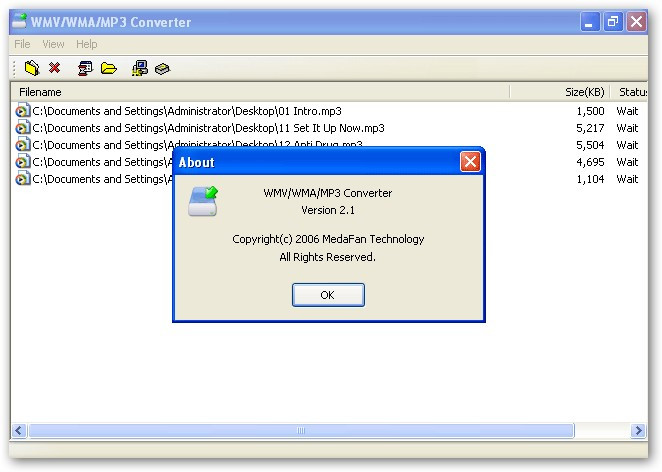Restore down the main converter window

(x=613, y=21)
